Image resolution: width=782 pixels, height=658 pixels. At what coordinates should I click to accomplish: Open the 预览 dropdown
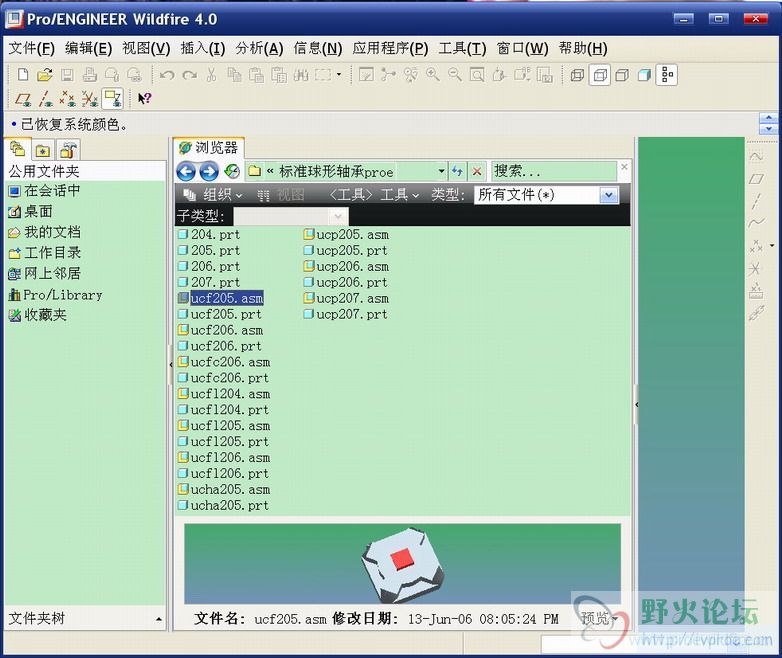pyautogui.click(x=599, y=619)
